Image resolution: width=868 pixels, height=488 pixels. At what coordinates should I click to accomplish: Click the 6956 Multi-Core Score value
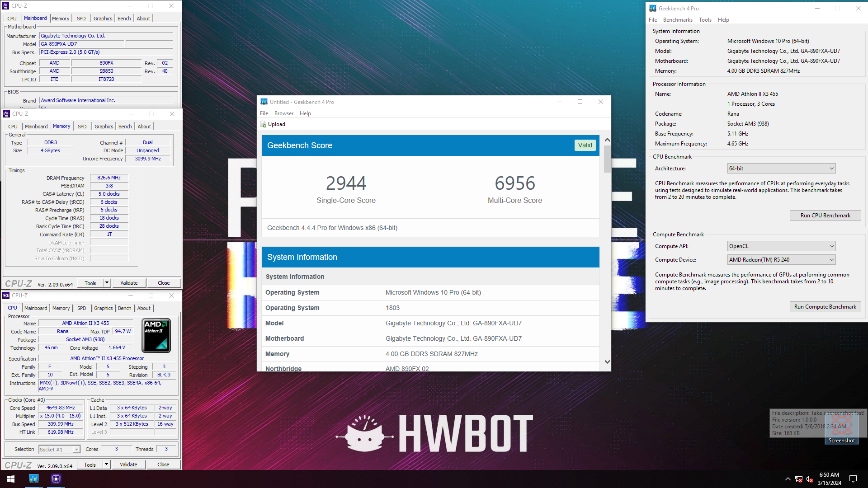pos(515,183)
